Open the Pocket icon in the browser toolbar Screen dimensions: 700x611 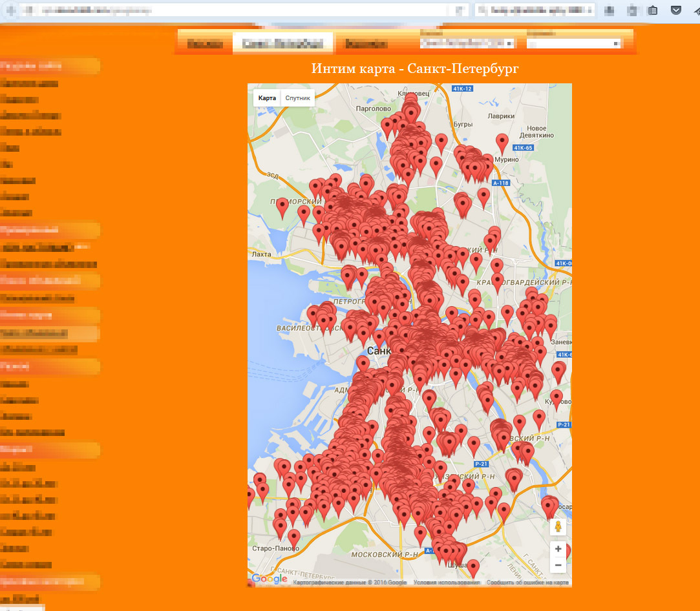[675, 10]
